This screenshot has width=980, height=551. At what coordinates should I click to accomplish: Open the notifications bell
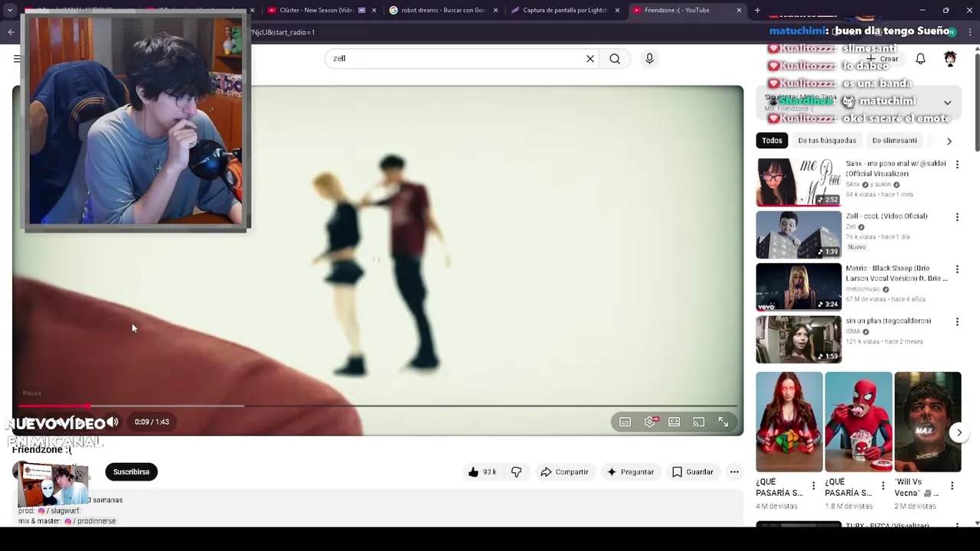click(x=920, y=59)
